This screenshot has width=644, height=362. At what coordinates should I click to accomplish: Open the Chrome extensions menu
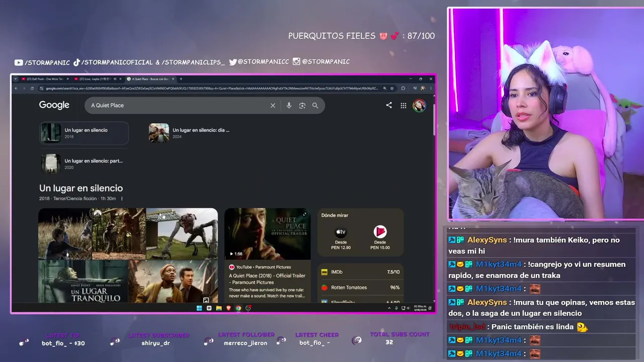coord(403,88)
